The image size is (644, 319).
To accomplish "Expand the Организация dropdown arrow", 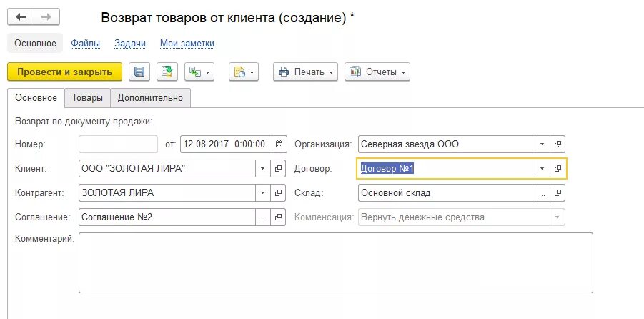I will tap(542, 144).
